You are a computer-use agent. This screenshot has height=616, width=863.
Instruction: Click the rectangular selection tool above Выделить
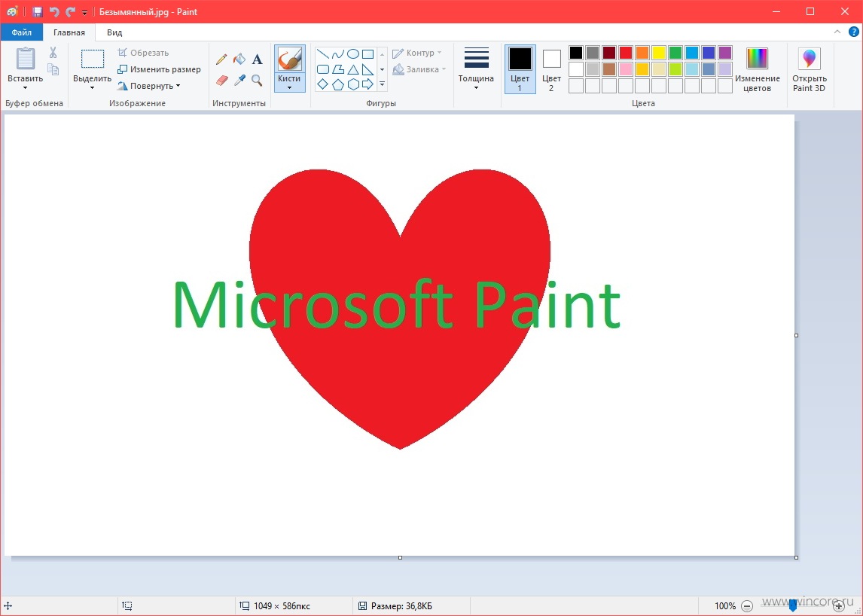pyautogui.click(x=93, y=59)
